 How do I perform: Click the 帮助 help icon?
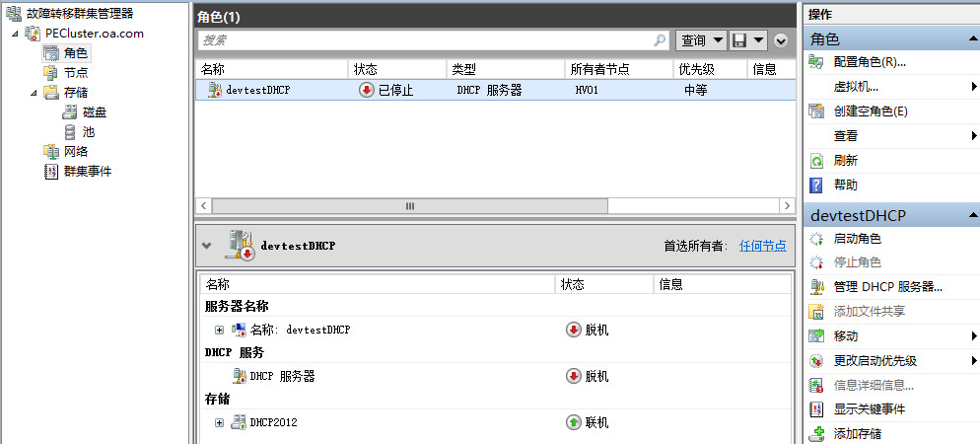816,185
